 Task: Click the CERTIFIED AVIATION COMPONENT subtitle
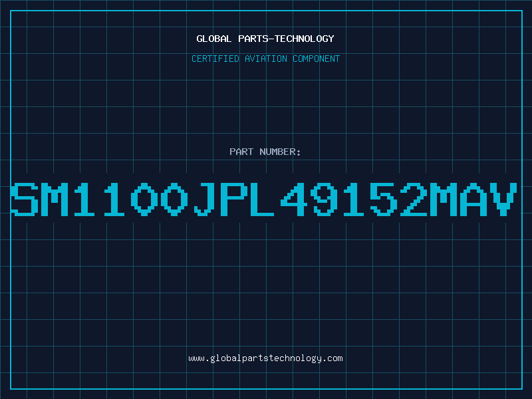265,59
